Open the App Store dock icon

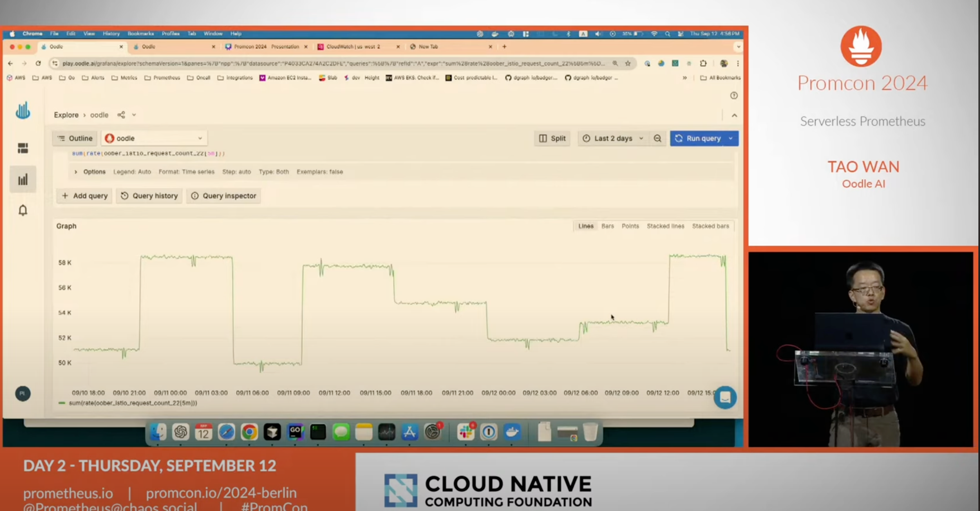tap(410, 432)
